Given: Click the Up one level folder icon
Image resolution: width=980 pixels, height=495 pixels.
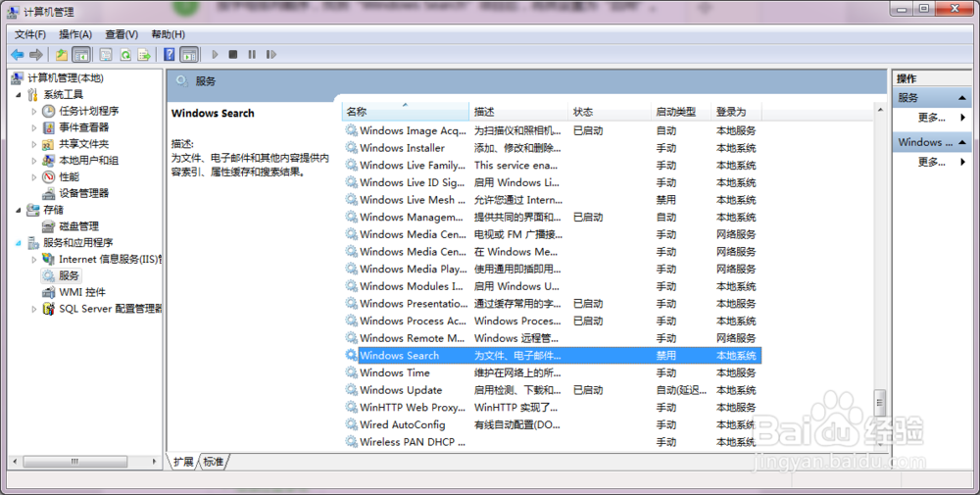Looking at the screenshot, I should (61, 55).
